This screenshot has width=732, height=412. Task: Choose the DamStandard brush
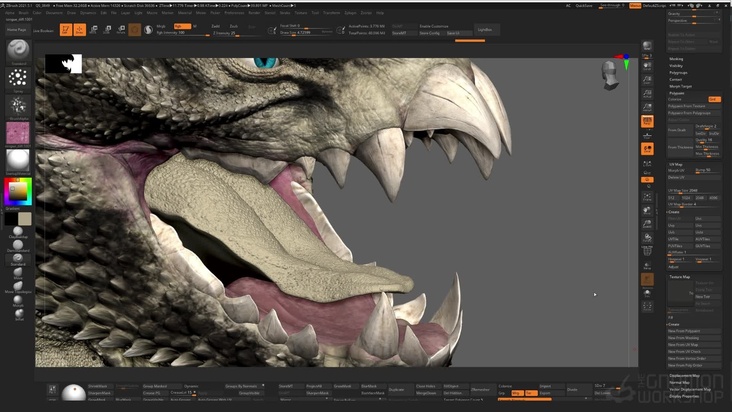[18, 244]
